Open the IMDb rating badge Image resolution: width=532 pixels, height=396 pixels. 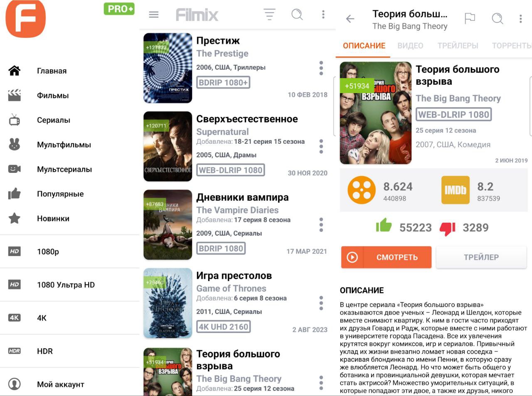(455, 190)
